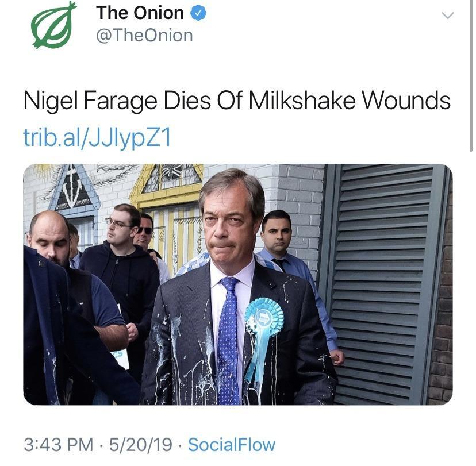Click the SocialFlow source link

point(232,444)
